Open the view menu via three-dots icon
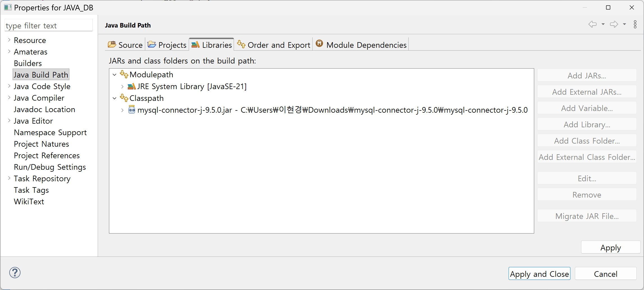Viewport: 644px width, 290px height. (x=635, y=24)
